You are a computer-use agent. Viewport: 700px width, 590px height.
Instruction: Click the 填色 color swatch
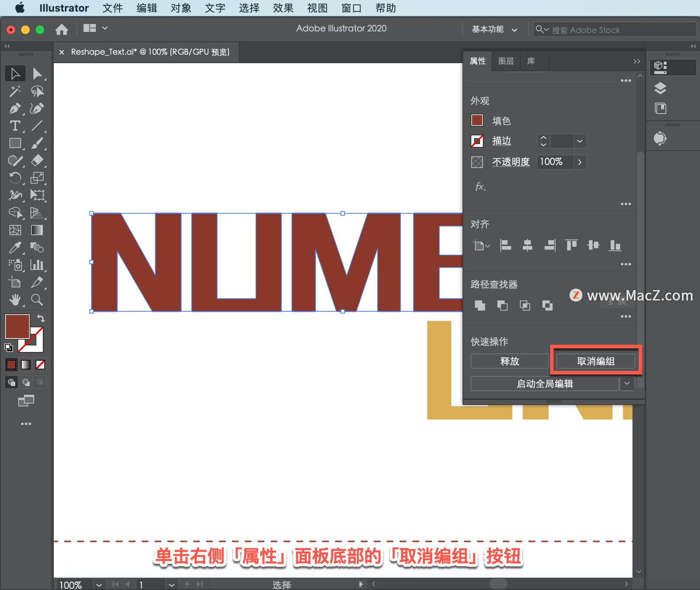coord(477,121)
